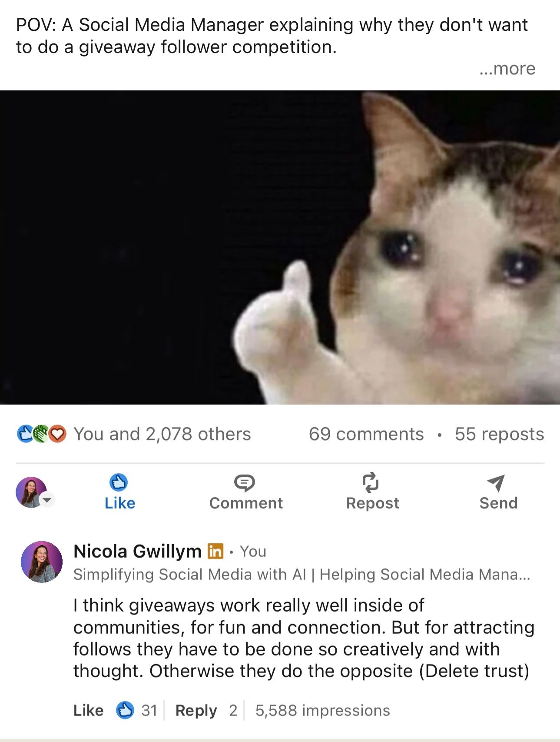This screenshot has width=560, height=742.
Task: Tap the Send paper plane icon
Action: [x=496, y=482]
